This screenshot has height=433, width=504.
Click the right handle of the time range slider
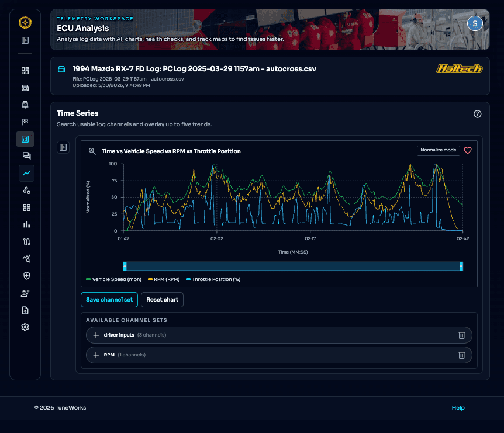tap(461, 266)
